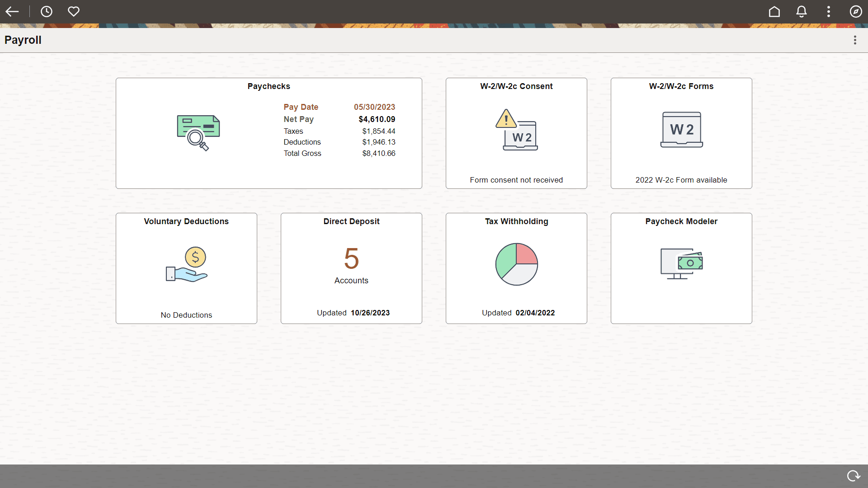Click the W-2 laptop icon on Forms tile

click(x=681, y=130)
